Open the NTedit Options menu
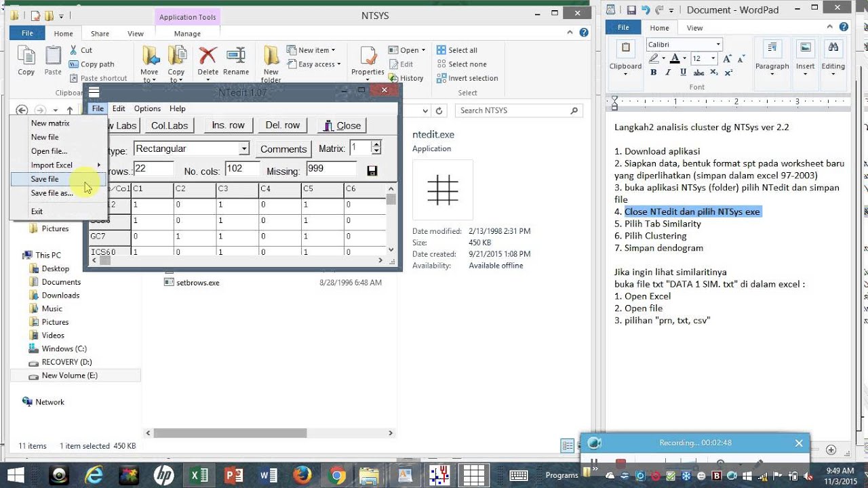This screenshot has width=868, height=488. point(147,108)
